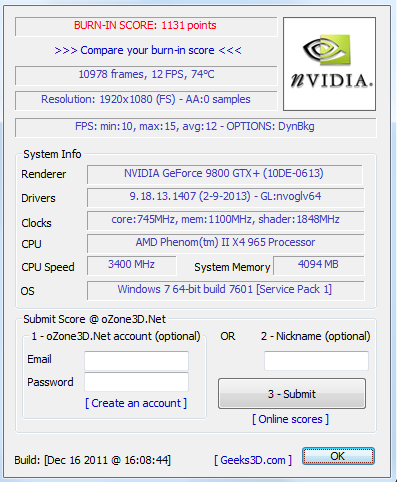This screenshot has height=482, width=397.
Task: Click the Resolution: 1920x1080 (FS) field
Action: [x=146, y=100]
